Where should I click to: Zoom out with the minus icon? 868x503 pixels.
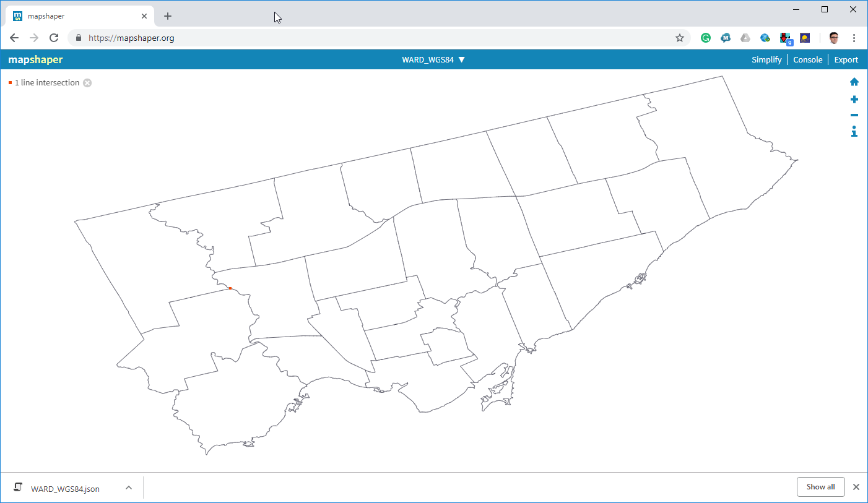tap(854, 115)
